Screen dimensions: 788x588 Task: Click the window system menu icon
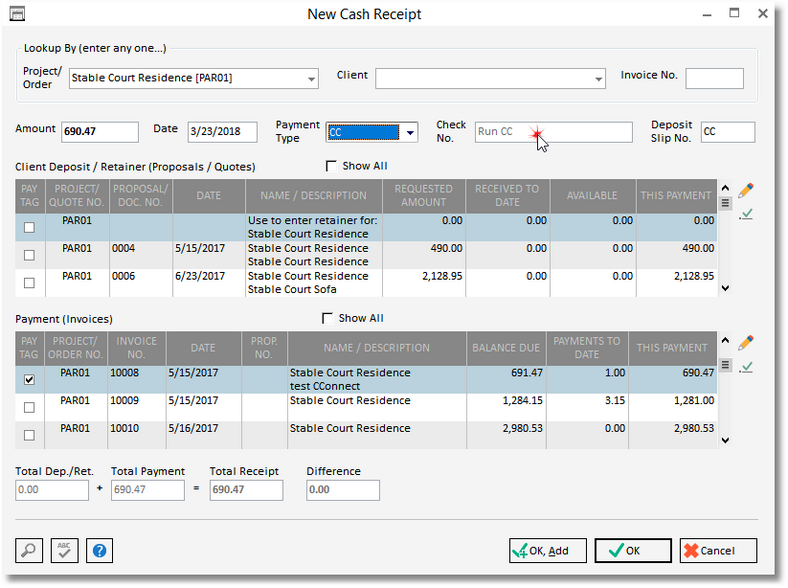pyautogui.click(x=17, y=14)
